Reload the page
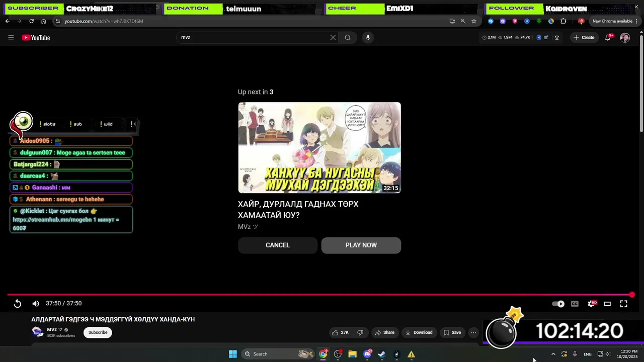This screenshot has height=362, width=644. pyautogui.click(x=31, y=21)
